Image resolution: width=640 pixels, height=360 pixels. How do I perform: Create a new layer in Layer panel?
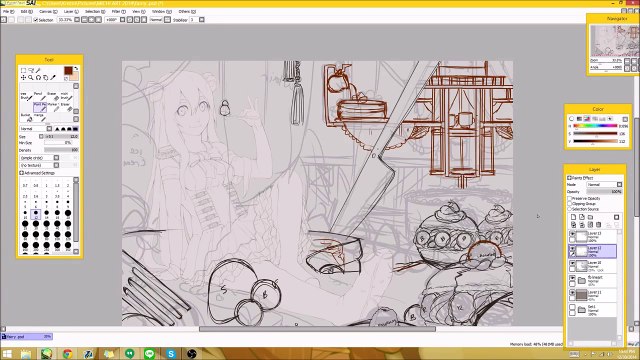pyautogui.click(x=573, y=217)
